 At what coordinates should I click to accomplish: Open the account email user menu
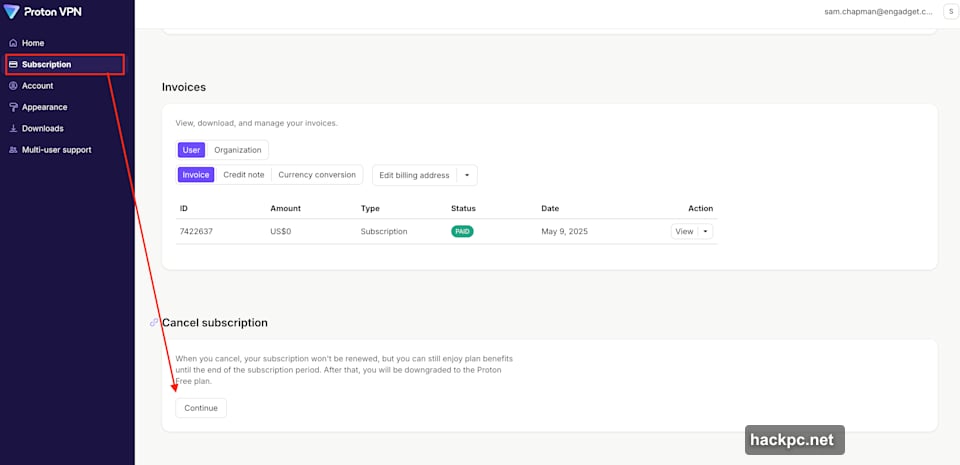coord(879,12)
